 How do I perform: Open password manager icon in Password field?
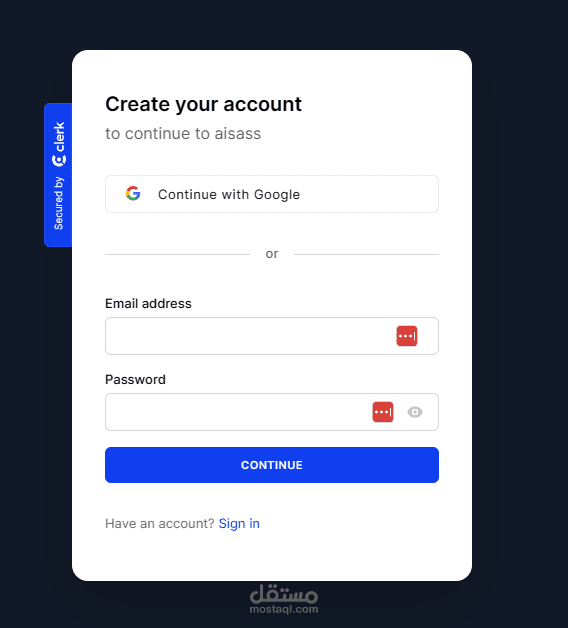coord(383,412)
